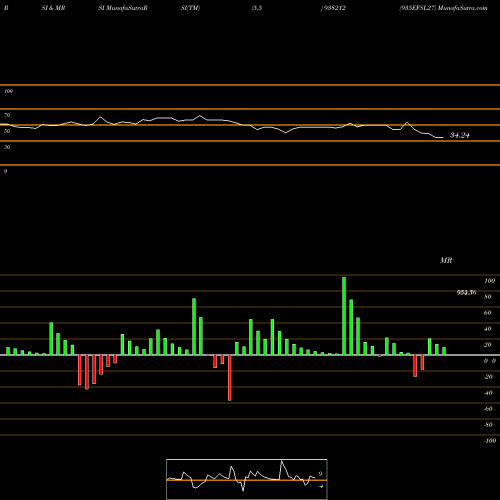
Task: Click the MunafaSutra.com header text
Action: [x=463, y=8]
